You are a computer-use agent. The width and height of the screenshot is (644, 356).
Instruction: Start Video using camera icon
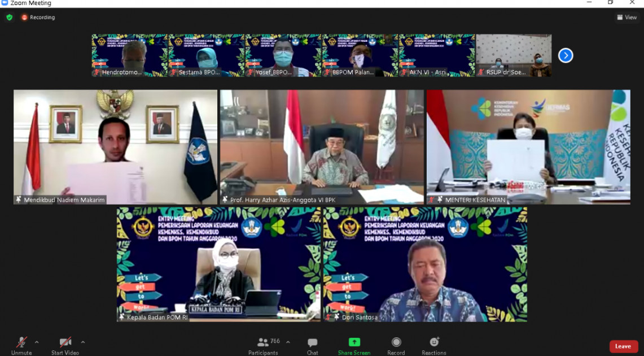tap(65, 343)
